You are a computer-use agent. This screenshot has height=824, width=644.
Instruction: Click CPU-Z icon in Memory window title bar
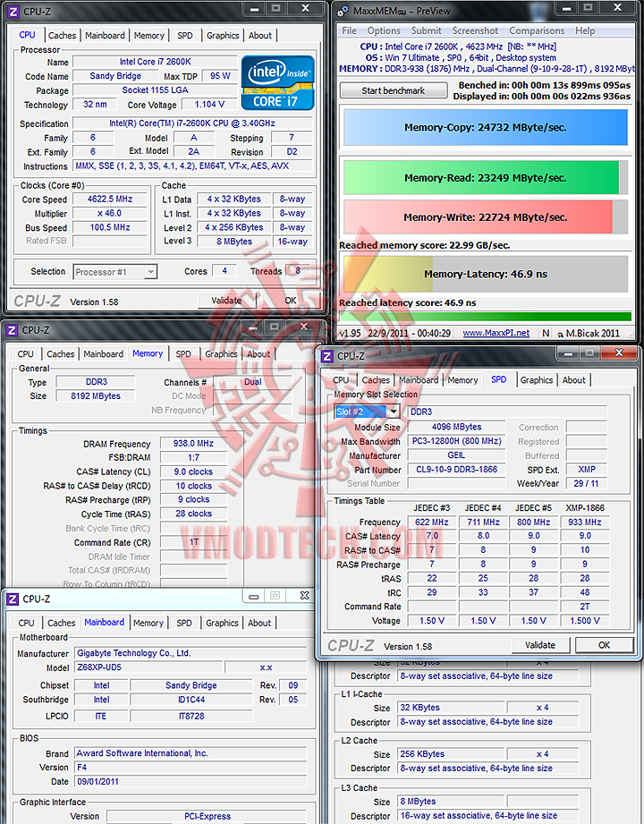11,330
